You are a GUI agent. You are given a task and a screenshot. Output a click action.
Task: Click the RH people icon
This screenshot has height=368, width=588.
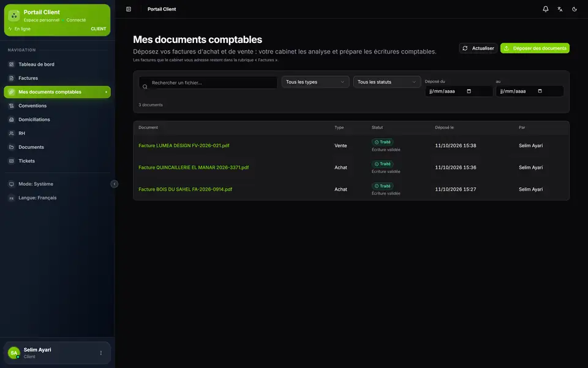coord(11,133)
